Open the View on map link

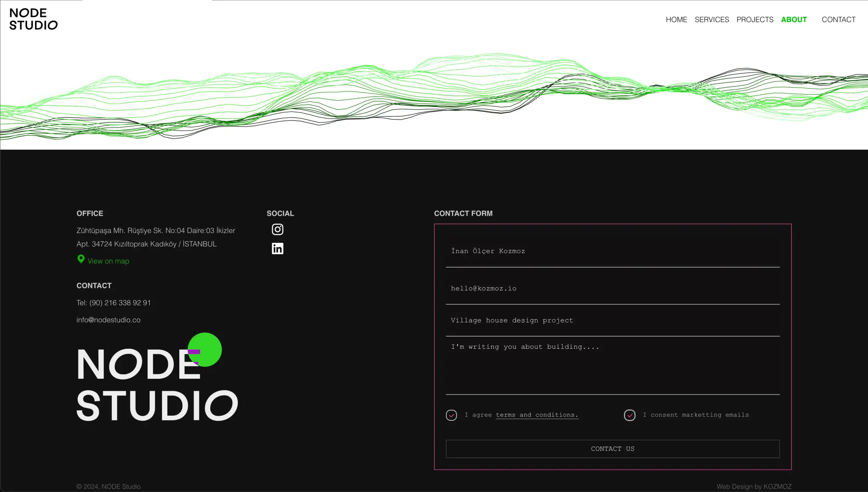108,261
